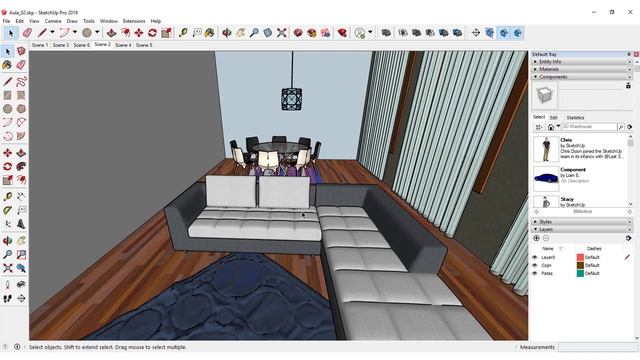
Task: Open the Line tool dropdown arrow
Action: pos(52,32)
